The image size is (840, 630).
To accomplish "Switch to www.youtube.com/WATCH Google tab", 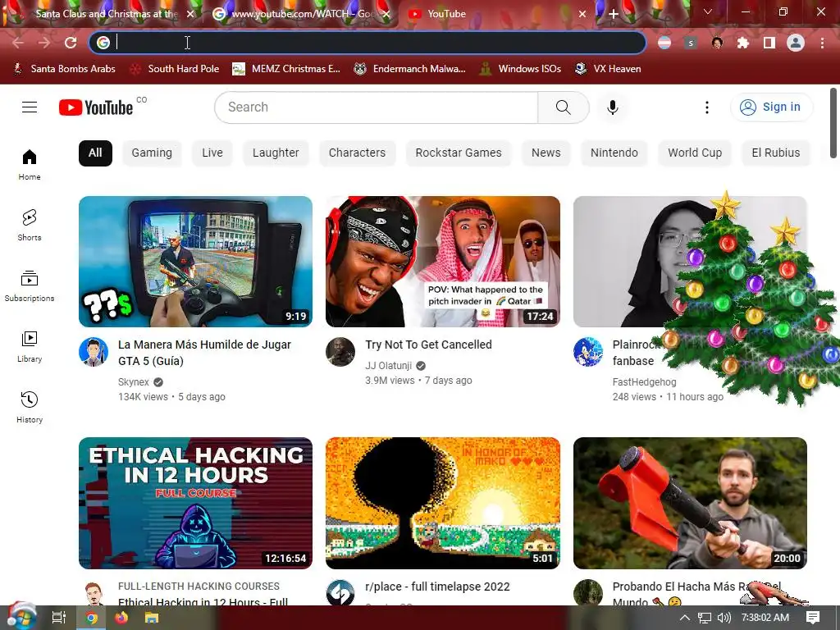I will [302, 14].
